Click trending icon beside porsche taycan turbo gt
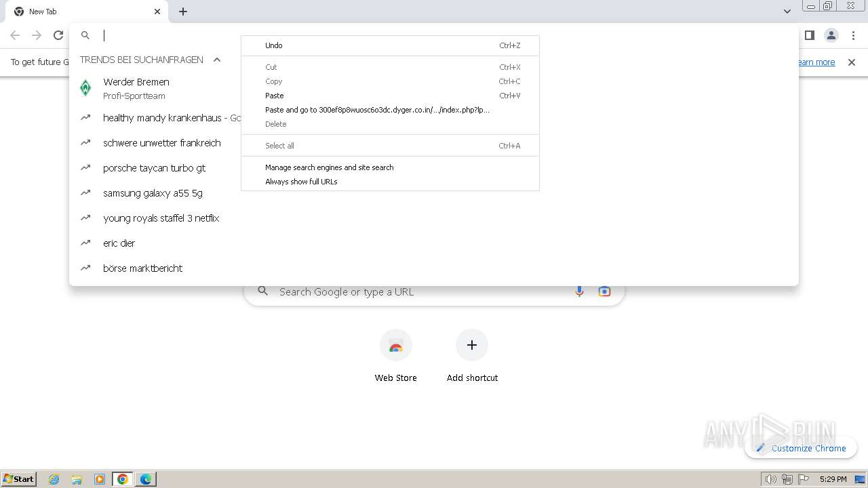Viewport: 868px width, 488px height. tap(85, 167)
